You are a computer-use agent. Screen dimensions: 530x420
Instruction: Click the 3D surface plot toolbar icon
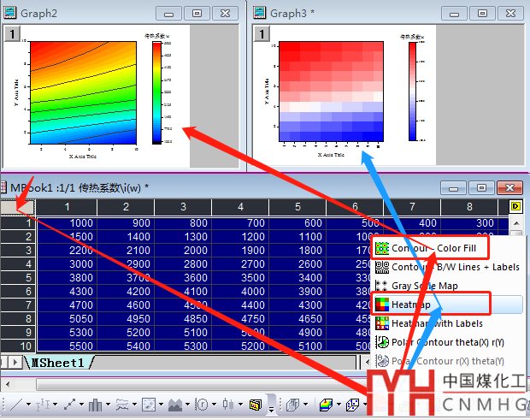(x=326, y=404)
